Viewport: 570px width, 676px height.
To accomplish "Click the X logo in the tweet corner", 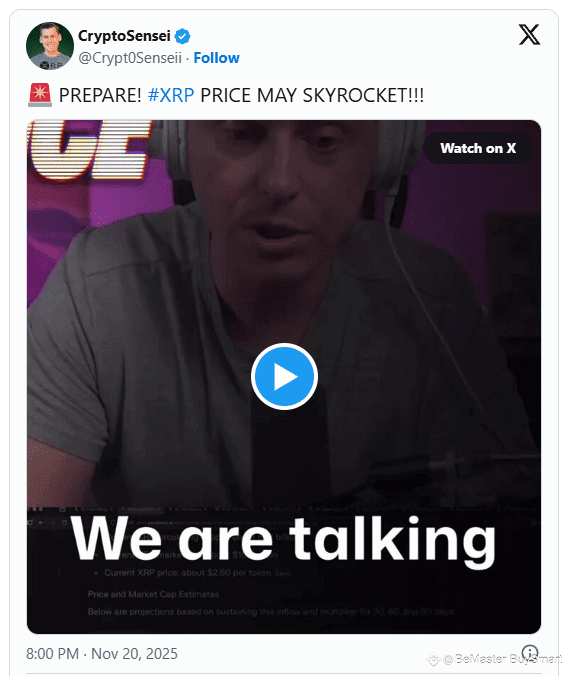I will point(529,34).
